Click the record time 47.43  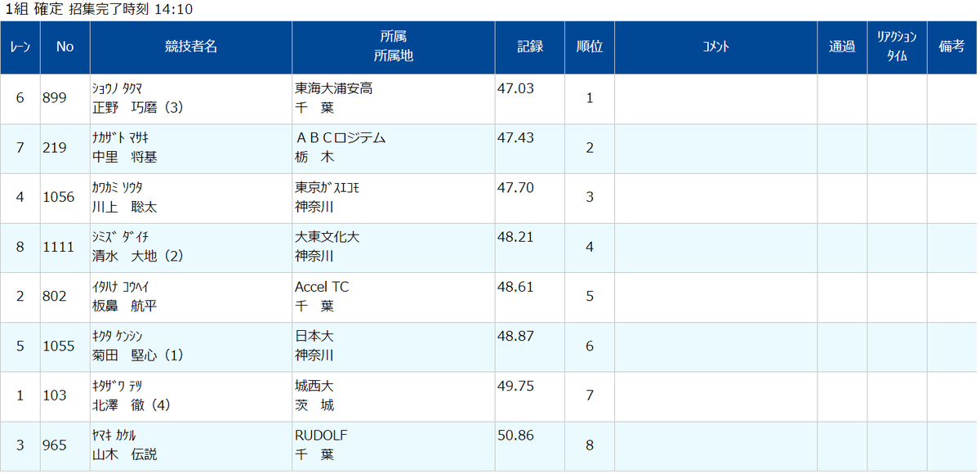pyautogui.click(x=515, y=138)
